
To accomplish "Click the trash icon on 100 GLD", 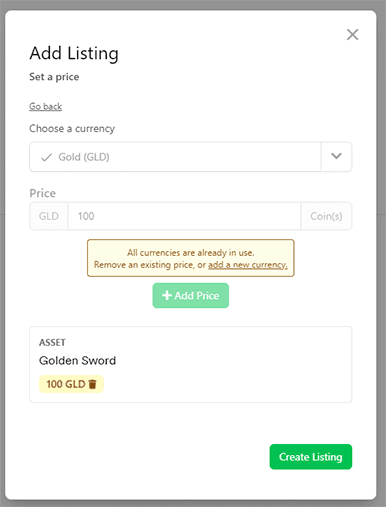I will coord(93,384).
